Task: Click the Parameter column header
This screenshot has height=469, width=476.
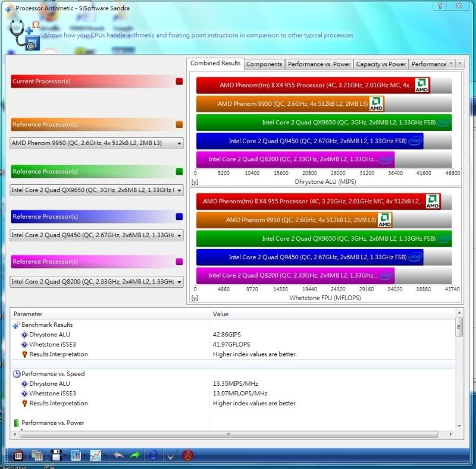Action: coord(110,314)
